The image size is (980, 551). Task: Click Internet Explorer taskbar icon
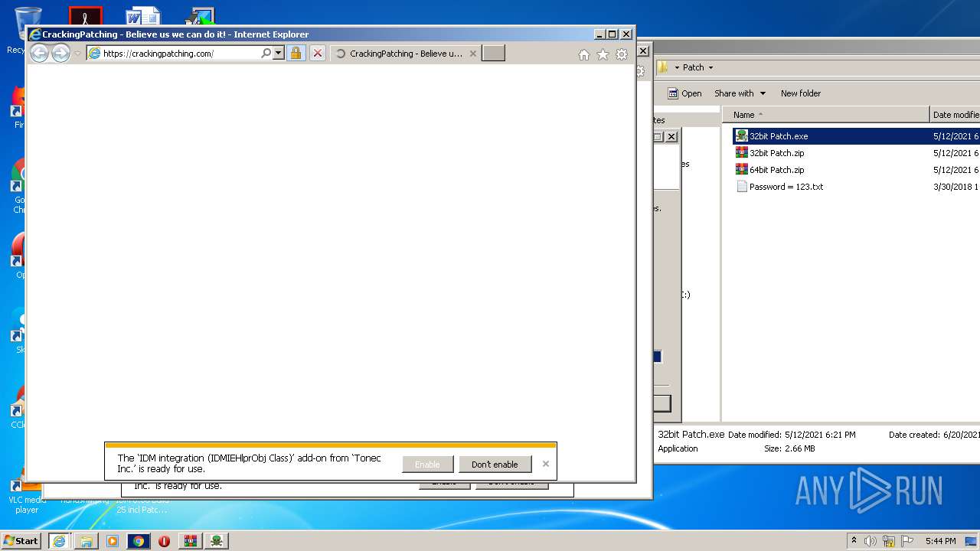[59, 540]
